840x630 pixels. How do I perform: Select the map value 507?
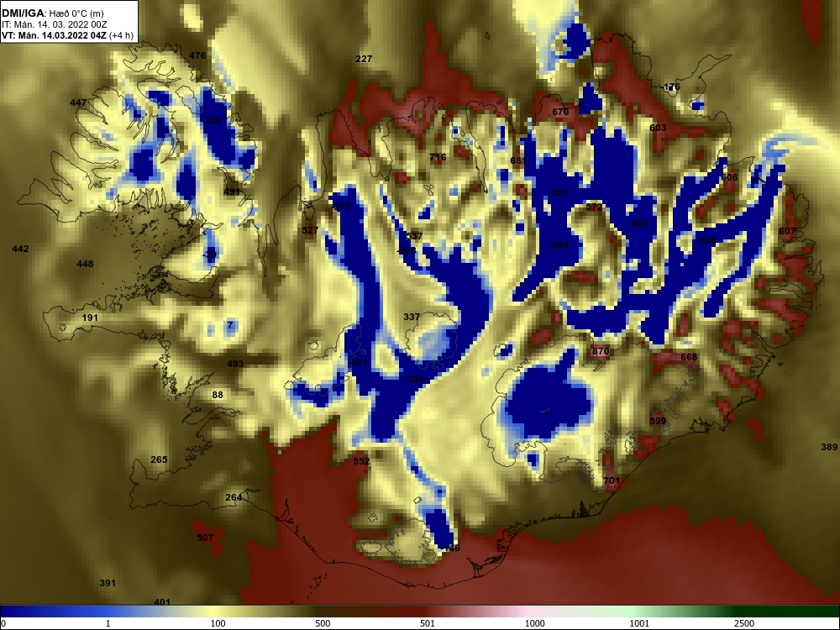pos(205,538)
